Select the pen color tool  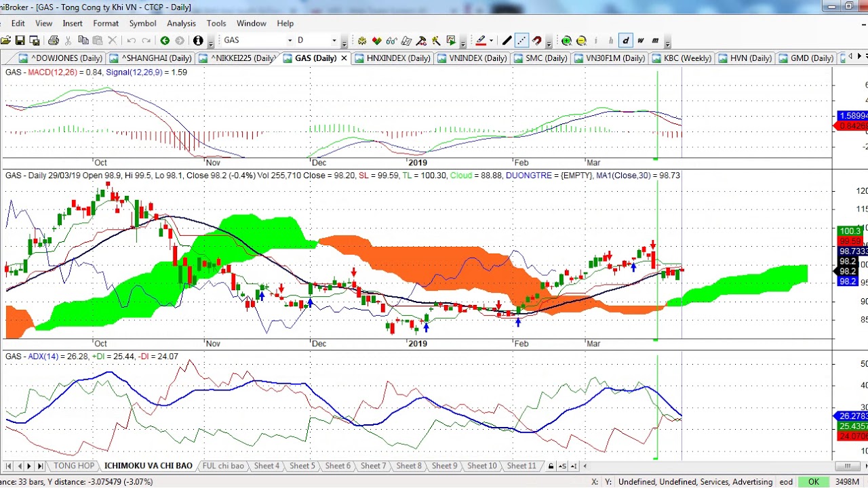481,41
